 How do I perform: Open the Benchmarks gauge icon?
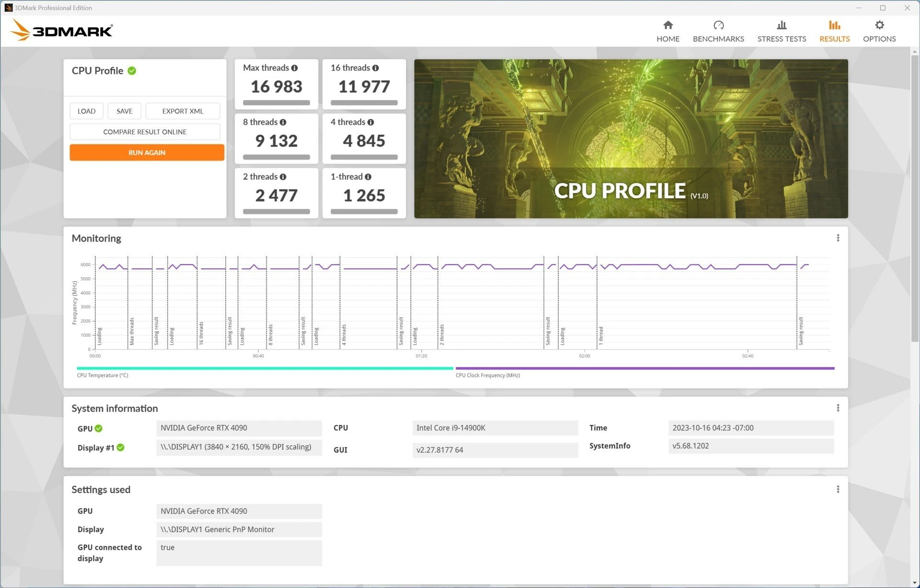718,25
